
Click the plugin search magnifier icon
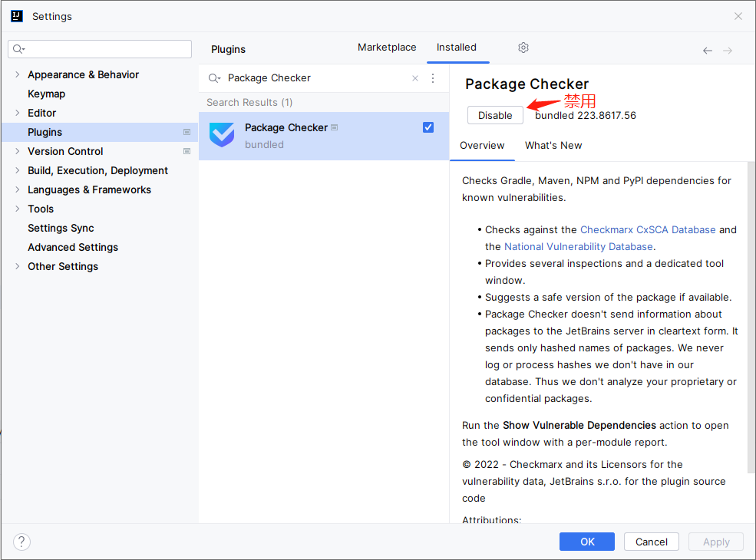214,78
